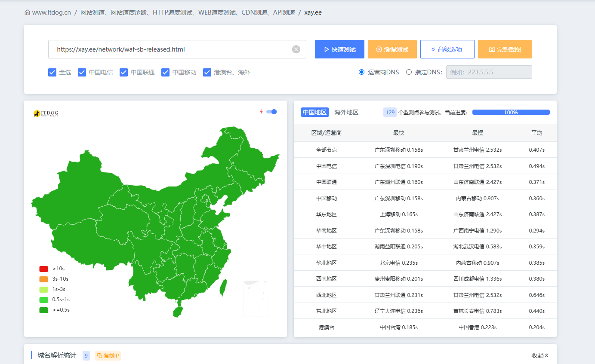Uncheck the 港澳台、海外 checkbox
The height and width of the screenshot is (364, 595).
click(207, 72)
